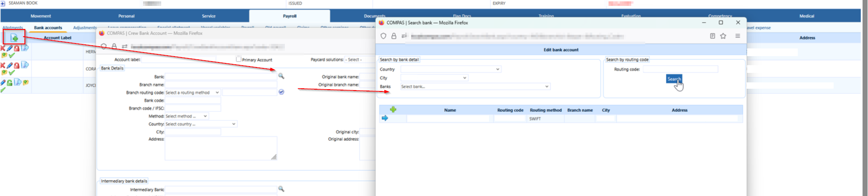This screenshot has height=196, width=868.
Task: Click the green plus icon in the Search bank results header
Action: click(x=393, y=110)
